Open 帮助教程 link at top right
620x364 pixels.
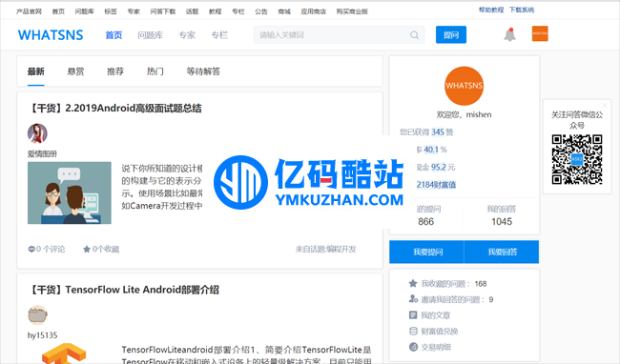click(491, 10)
